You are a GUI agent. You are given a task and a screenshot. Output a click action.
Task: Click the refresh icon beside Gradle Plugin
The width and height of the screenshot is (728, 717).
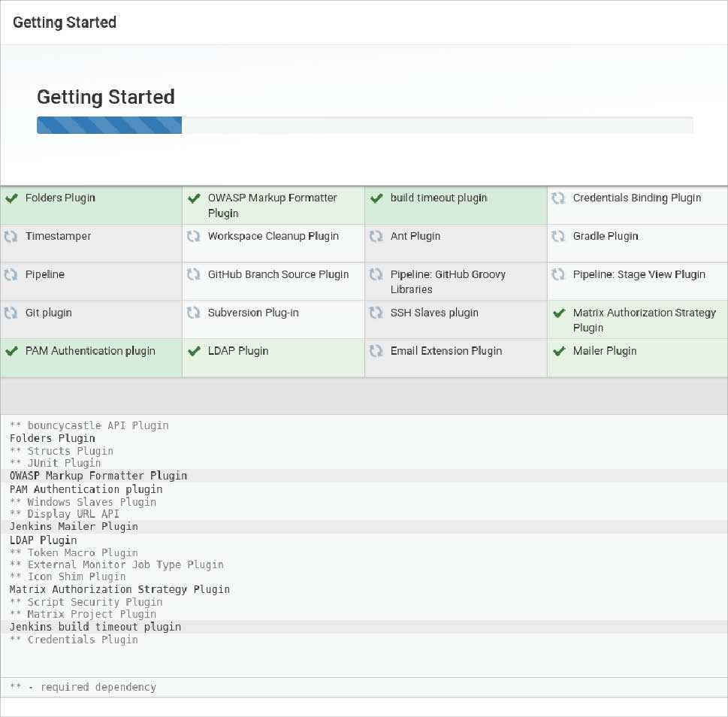(558, 237)
